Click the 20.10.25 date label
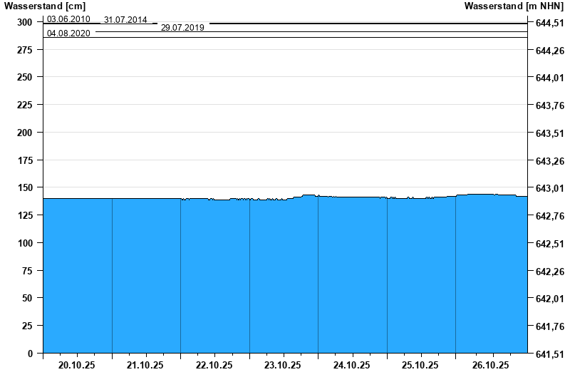The image size is (570, 392). point(76,365)
